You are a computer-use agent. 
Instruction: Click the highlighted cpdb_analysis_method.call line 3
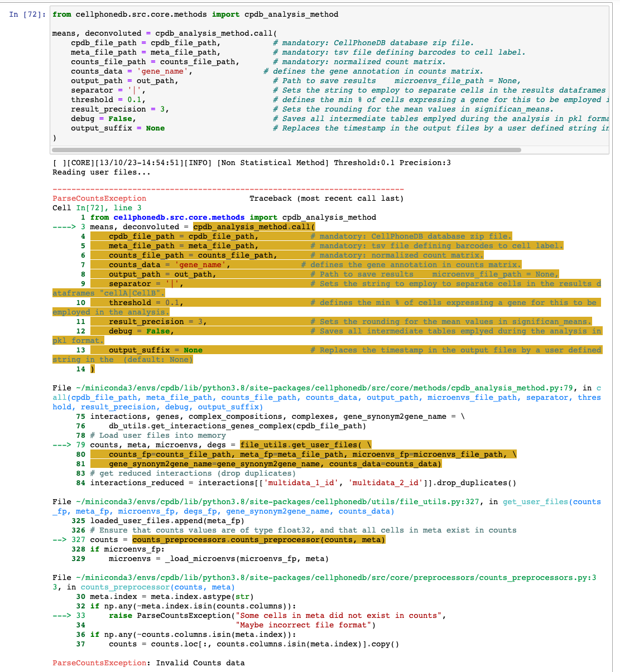point(251,226)
